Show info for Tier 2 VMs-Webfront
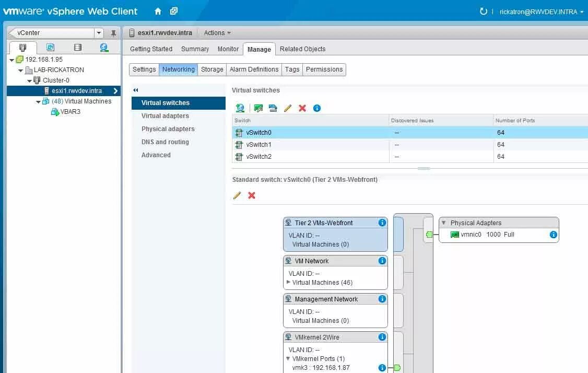This screenshot has height=373, width=588. coord(382,223)
